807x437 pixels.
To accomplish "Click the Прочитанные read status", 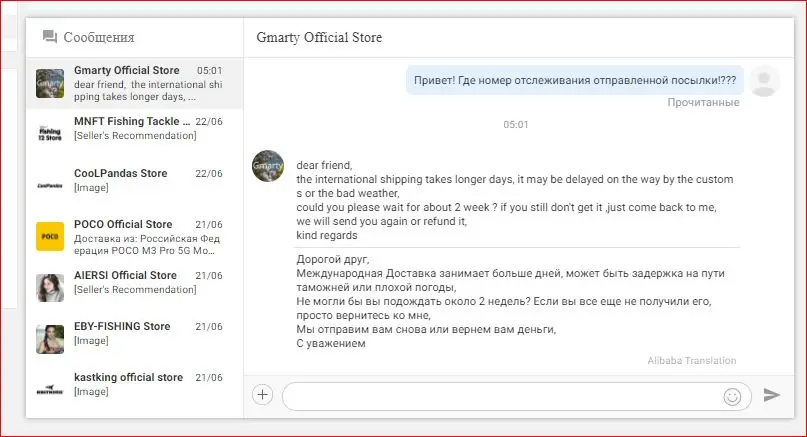I will 703,102.
